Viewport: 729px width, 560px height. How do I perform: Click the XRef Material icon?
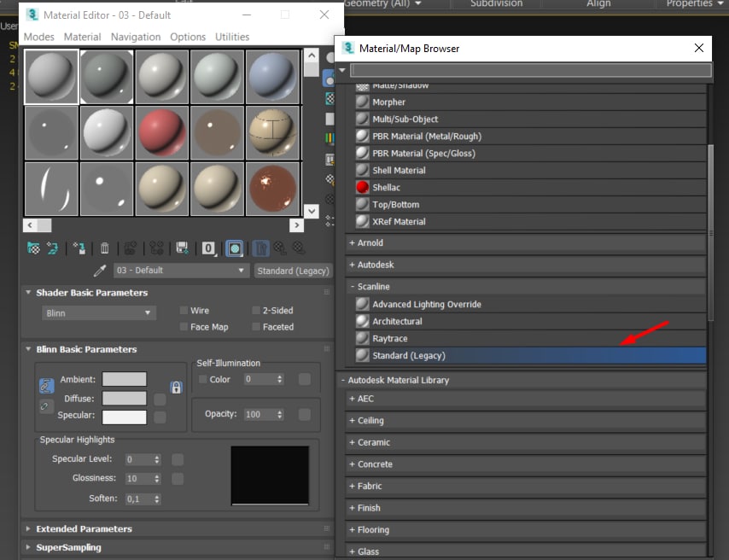[x=362, y=221]
